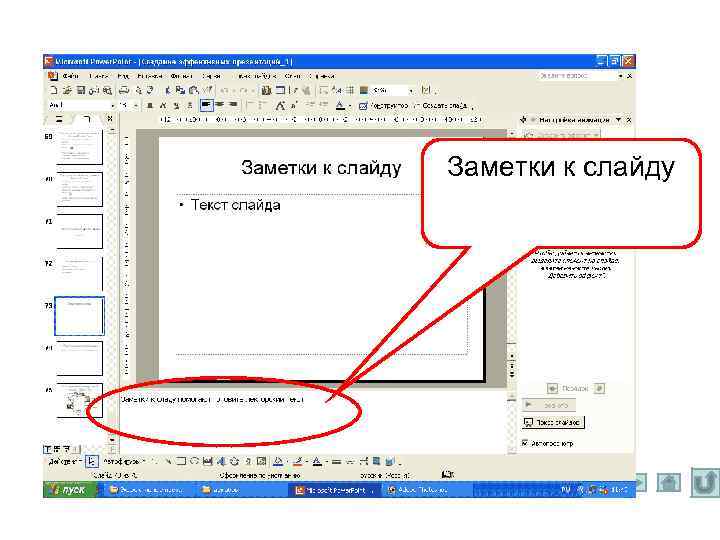Switch to the outline tab in the left pane
Screen dimensions: 720x540
pos(59,119)
